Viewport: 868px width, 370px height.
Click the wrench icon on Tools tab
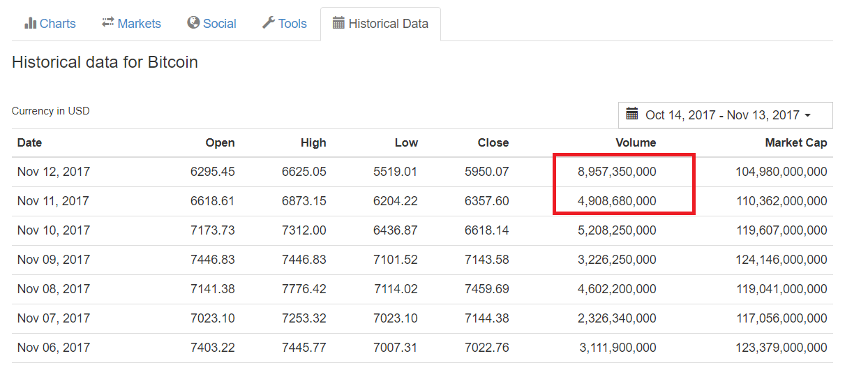coord(268,23)
